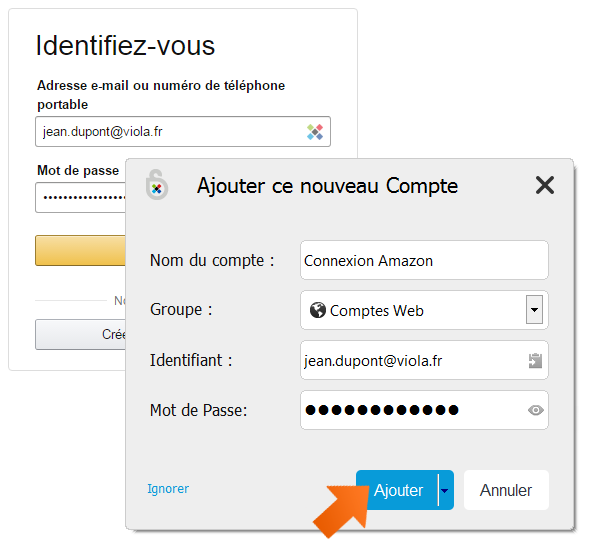
Task: Open the Ajouter button's split dropdown arrow
Action: (445, 490)
